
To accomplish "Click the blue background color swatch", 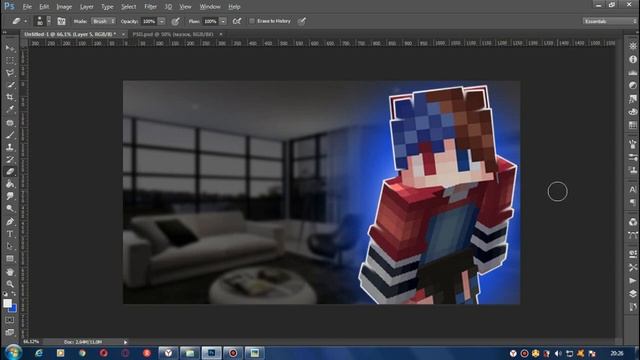I will [13, 309].
